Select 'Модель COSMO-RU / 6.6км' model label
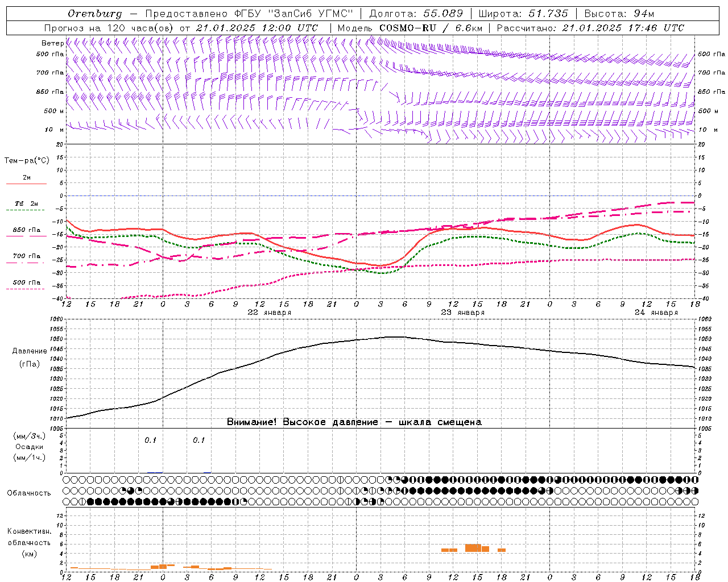This screenshot has height=582, width=728. pyautogui.click(x=409, y=28)
